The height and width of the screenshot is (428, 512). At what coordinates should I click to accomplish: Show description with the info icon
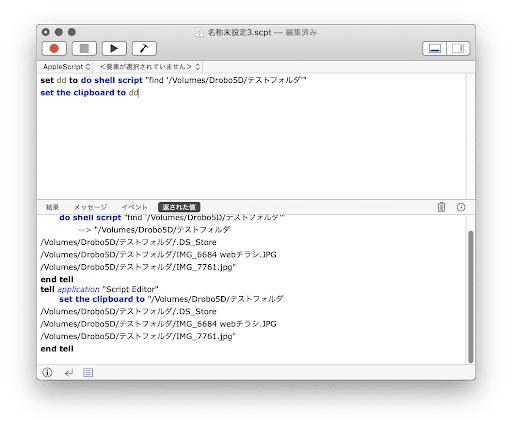47,372
